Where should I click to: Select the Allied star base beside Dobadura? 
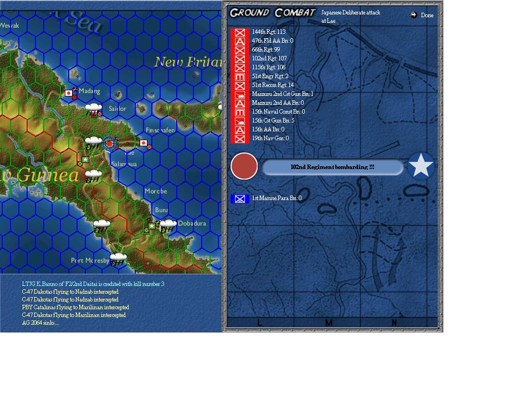click(152, 226)
